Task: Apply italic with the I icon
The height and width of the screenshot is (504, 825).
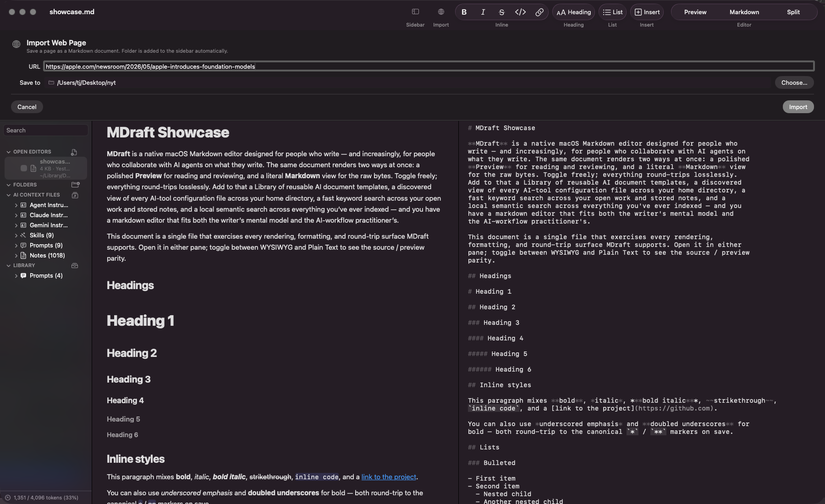Action: (483, 12)
